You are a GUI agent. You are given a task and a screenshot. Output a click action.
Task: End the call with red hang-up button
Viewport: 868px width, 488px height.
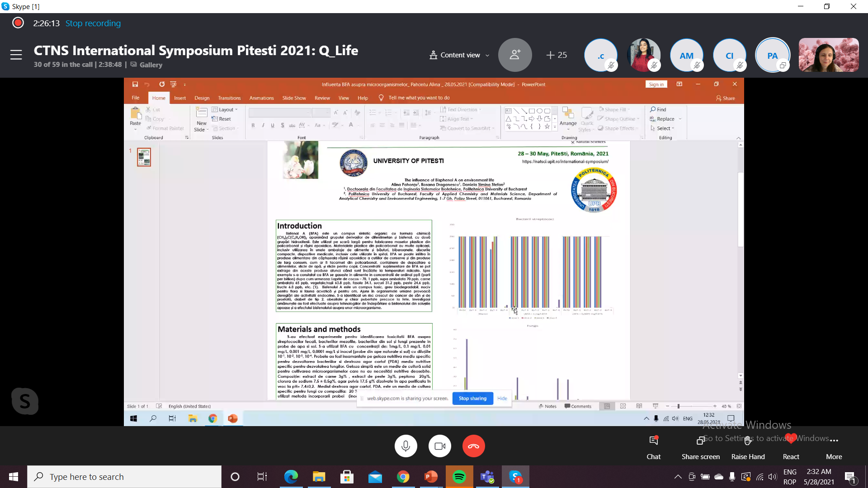(x=473, y=446)
